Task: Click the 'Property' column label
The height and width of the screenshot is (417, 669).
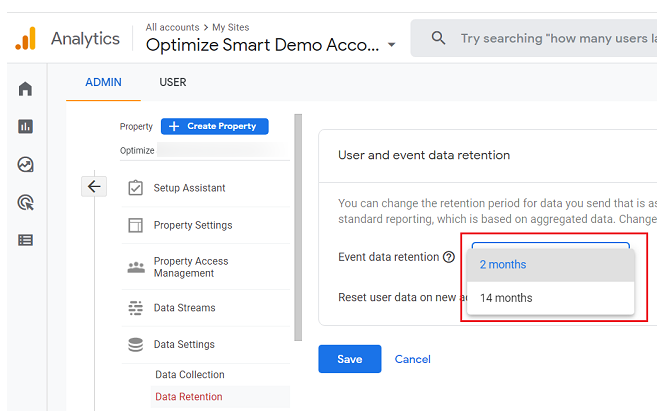Action: tap(136, 127)
